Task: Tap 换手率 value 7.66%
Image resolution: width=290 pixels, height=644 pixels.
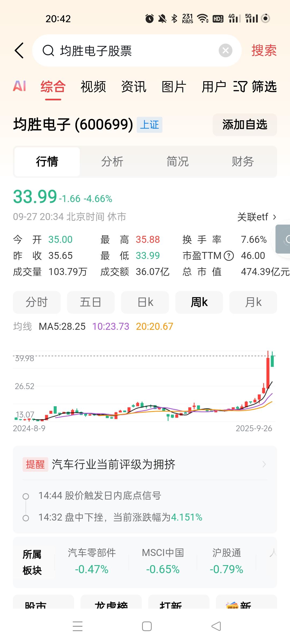Action: (x=254, y=239)
